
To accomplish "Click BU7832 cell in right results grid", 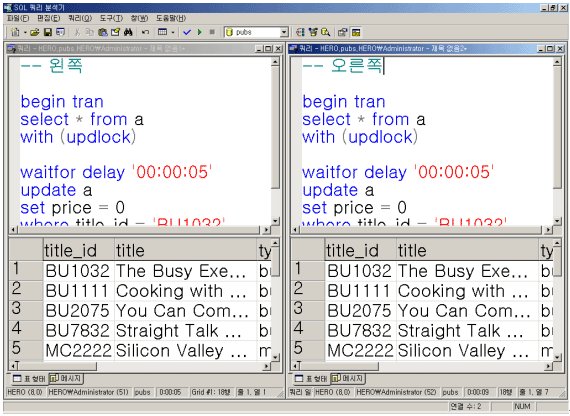I will (361, 331).
